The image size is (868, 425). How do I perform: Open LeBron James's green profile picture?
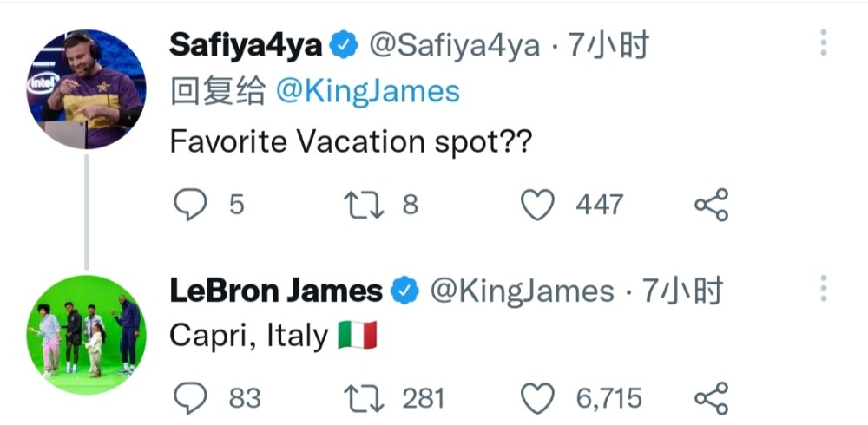tap(86, 335)
